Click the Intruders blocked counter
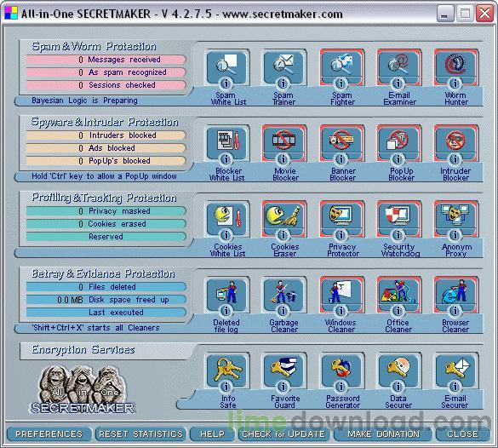The height and width of the screenshot is (448, 498). (106, 135)
